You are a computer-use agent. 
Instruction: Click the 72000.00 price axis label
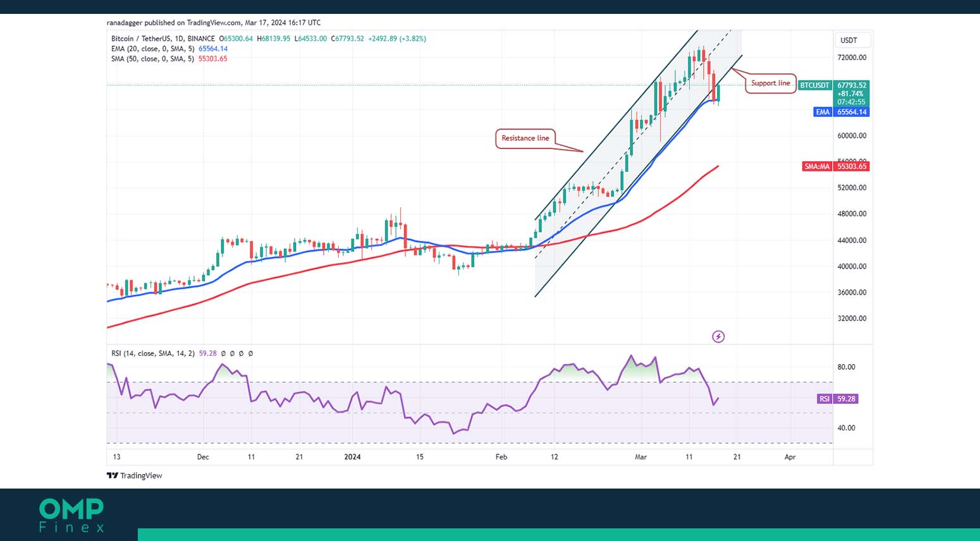pyautogui.click(x=852, y=58)
